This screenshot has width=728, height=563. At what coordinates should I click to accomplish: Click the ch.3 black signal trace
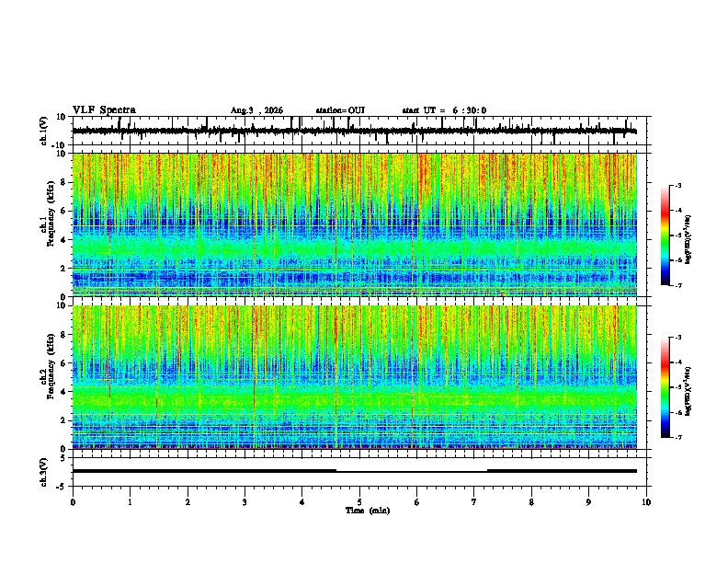coord(354,471)
